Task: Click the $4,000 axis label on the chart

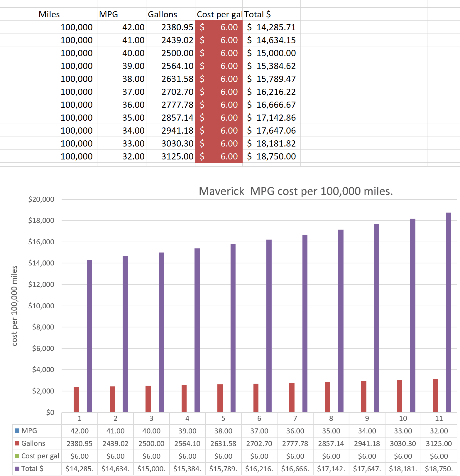Action: (x=43, y=370)
